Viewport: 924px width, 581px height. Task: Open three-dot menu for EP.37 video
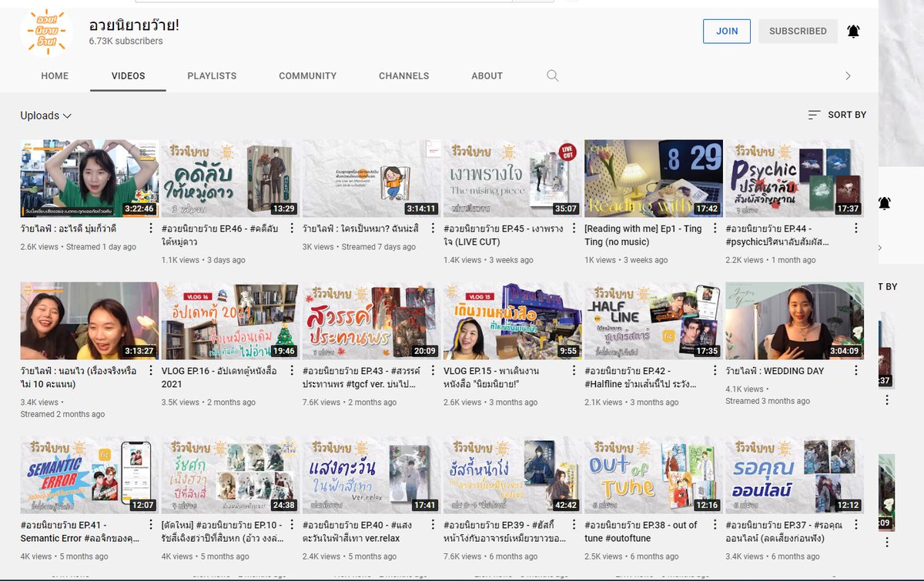point(856,525)
